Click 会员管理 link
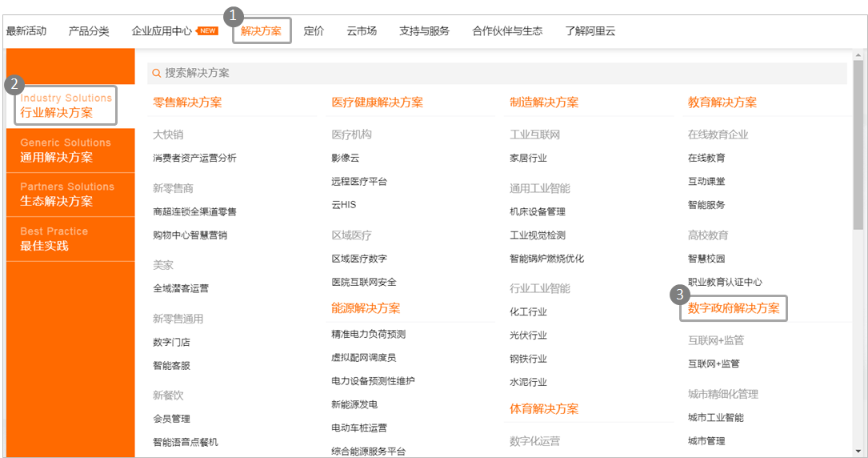Screen dimensions: 868x458 pos(172,419)
